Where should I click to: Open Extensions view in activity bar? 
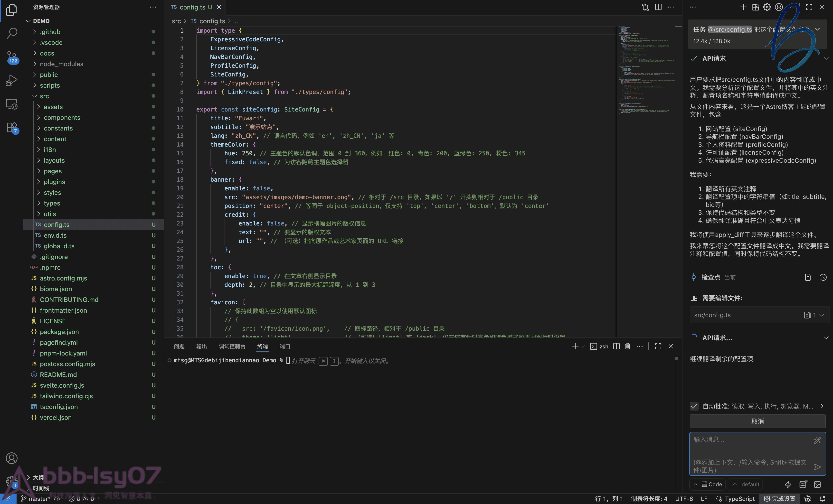point(11,128)
